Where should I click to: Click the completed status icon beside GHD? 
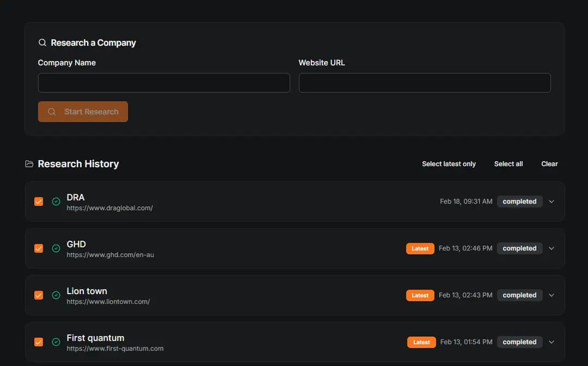56,248
